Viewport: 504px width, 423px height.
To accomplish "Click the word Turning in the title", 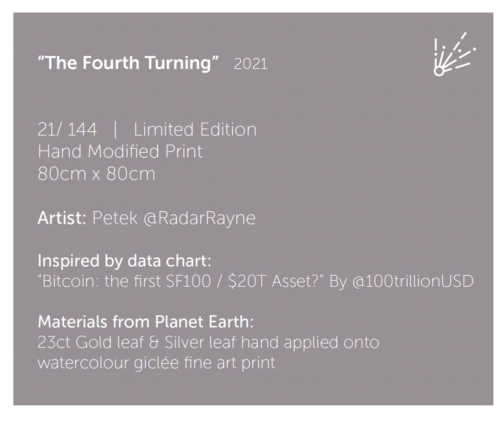I will 178,63.
